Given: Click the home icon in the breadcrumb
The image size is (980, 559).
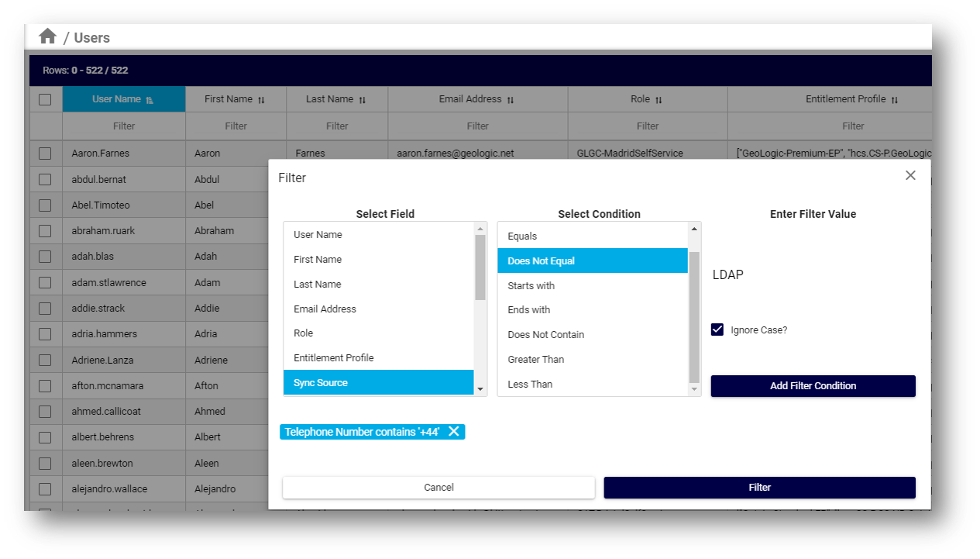Looking at the screenshot, I should pos(46,36).
